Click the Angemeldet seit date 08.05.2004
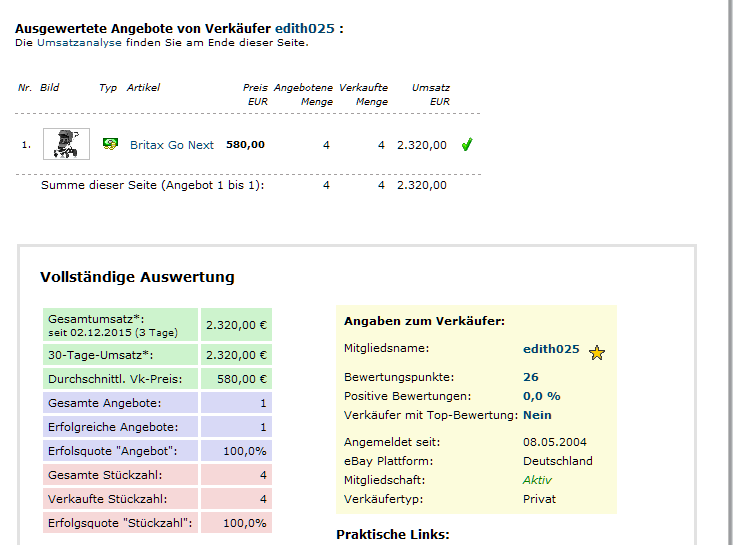 pyautogui.click(x=555, y=442)
